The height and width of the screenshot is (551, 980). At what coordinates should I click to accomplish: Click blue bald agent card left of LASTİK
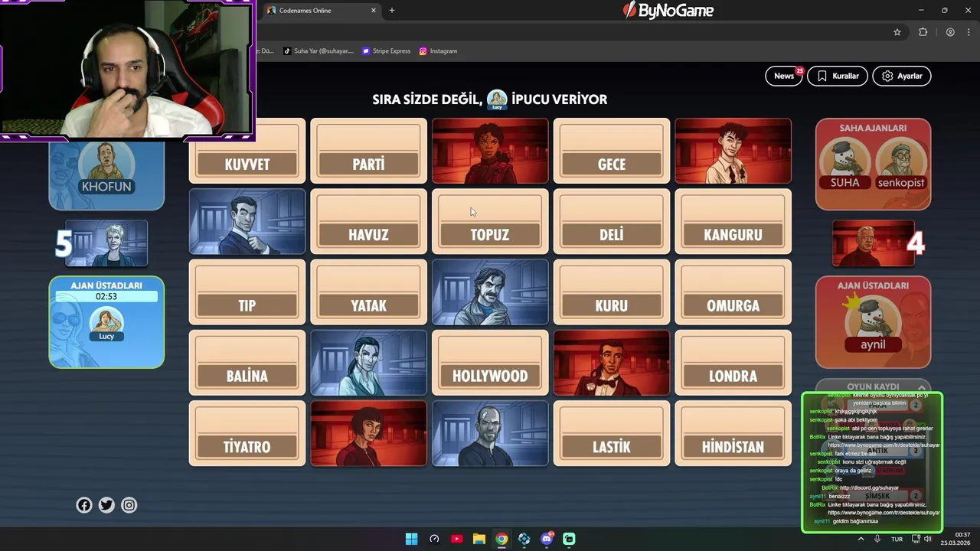click(x=490, y=433)
